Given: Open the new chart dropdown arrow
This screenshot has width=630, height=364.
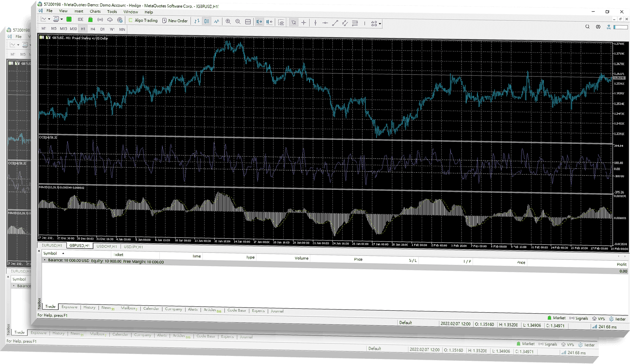Looking at the screenshot, I should tap(48, 19).
